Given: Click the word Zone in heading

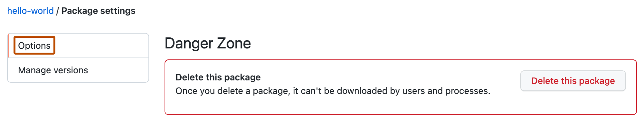Looking at the screenshot, I should 234,43.
